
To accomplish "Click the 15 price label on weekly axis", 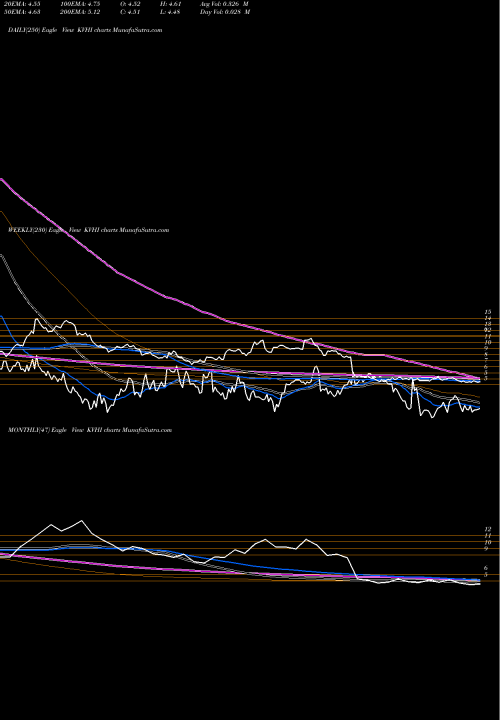I will [x=488, y=312].
